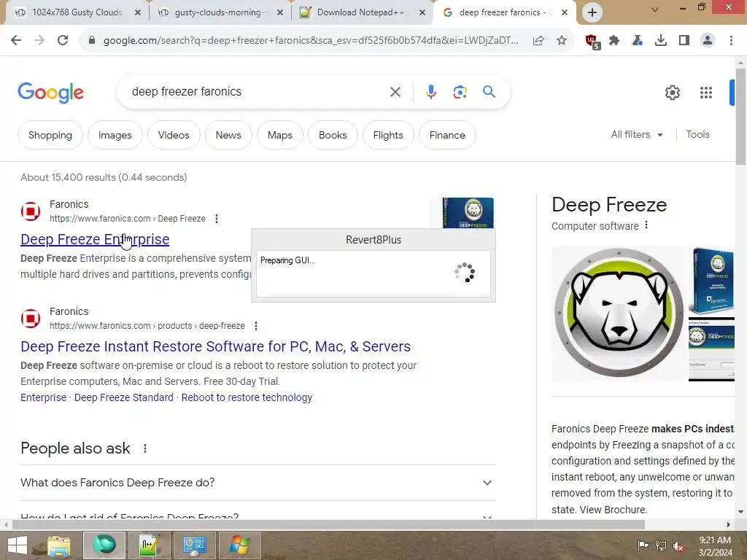This screenshot has height=560, width=747.
Task: Filter results by Finance
Action: coord(447,135)
